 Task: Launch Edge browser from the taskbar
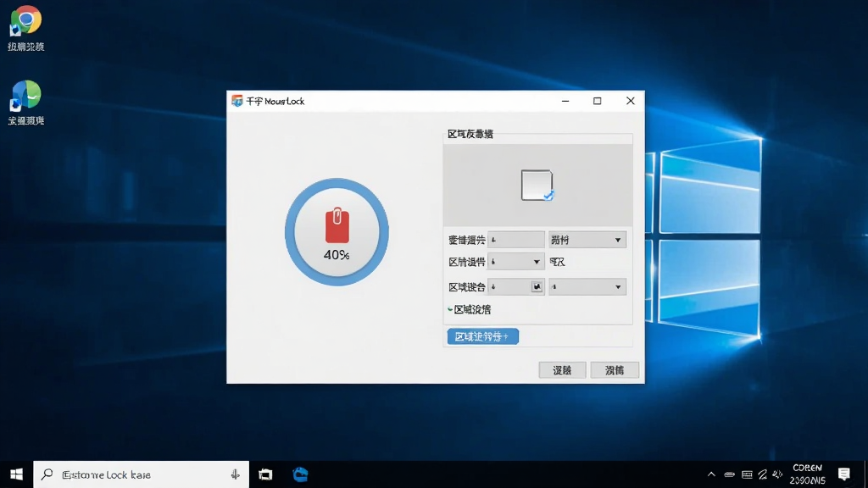(300, 474)
